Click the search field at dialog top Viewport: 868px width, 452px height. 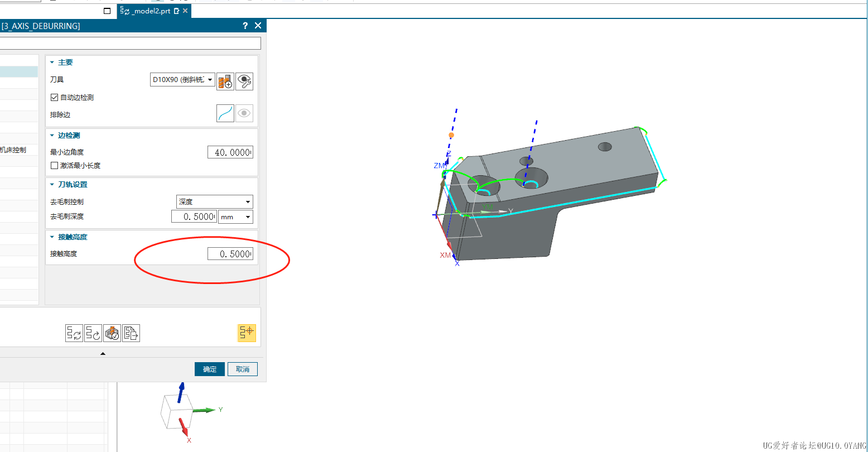(131, 43)
